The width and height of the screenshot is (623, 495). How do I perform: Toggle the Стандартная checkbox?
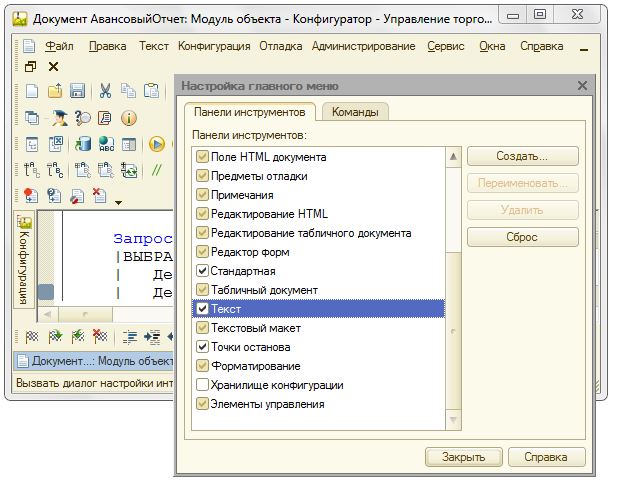pyautogui.click(x=203, y=271)
